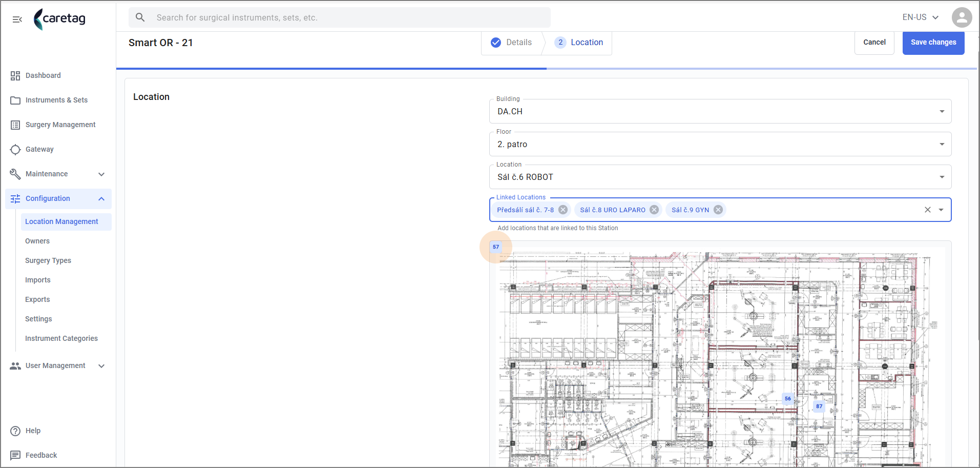The width and height of the screenshot is (980, 468).
Task: Open the Floor dropdown 2. patro
Action: pos(720,144)
